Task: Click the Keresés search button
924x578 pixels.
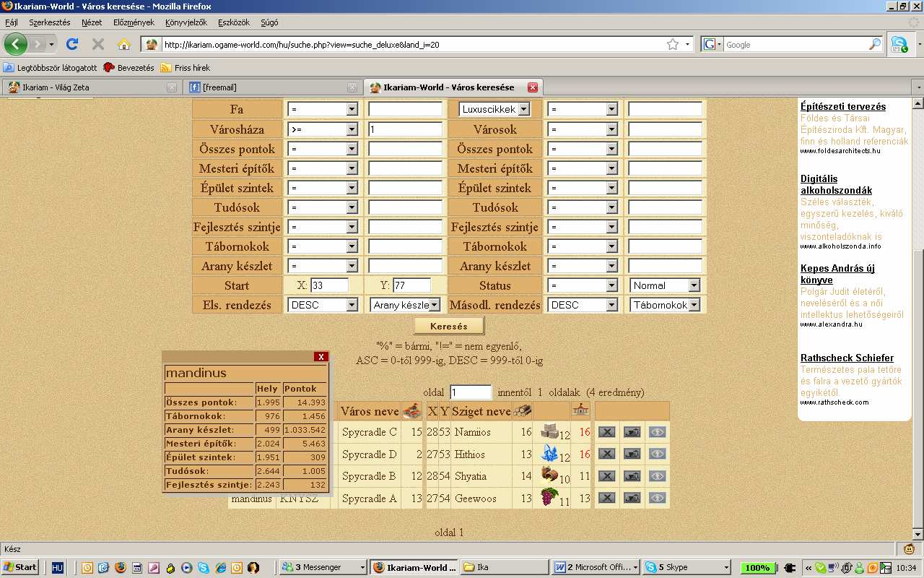Action: pos(448,326)
